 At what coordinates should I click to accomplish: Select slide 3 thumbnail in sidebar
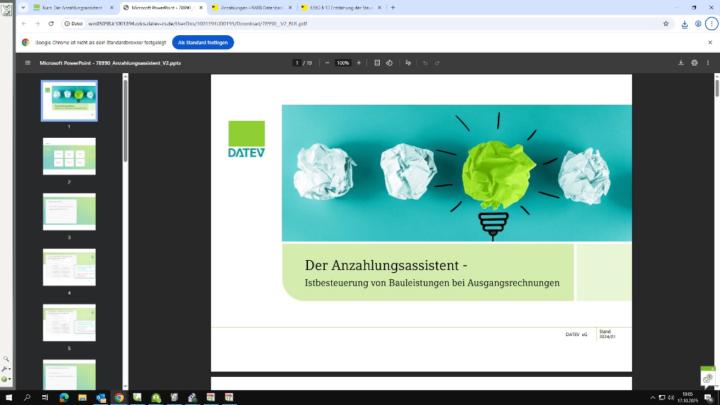click(69, 212)
